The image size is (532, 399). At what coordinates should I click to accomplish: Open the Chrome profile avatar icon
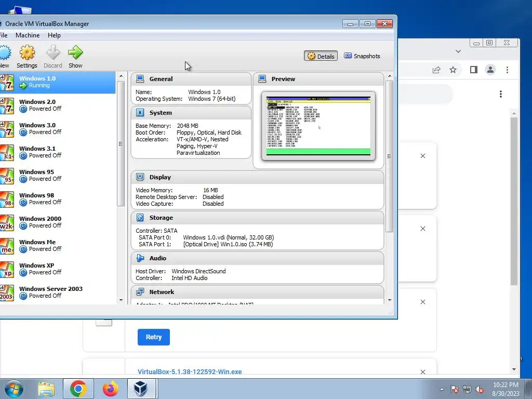tap(490, 70)
